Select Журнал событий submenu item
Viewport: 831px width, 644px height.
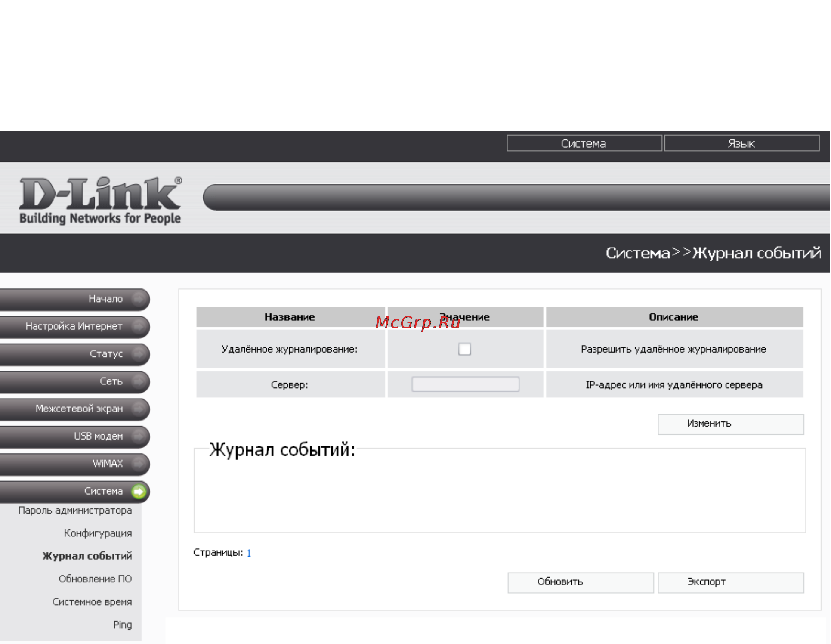pos(87,556)
